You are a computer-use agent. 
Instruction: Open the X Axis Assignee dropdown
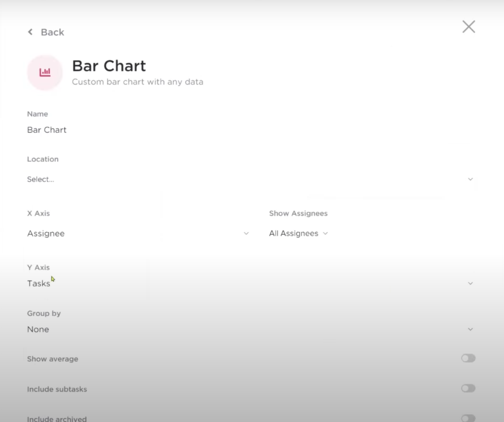click(138, 233)
